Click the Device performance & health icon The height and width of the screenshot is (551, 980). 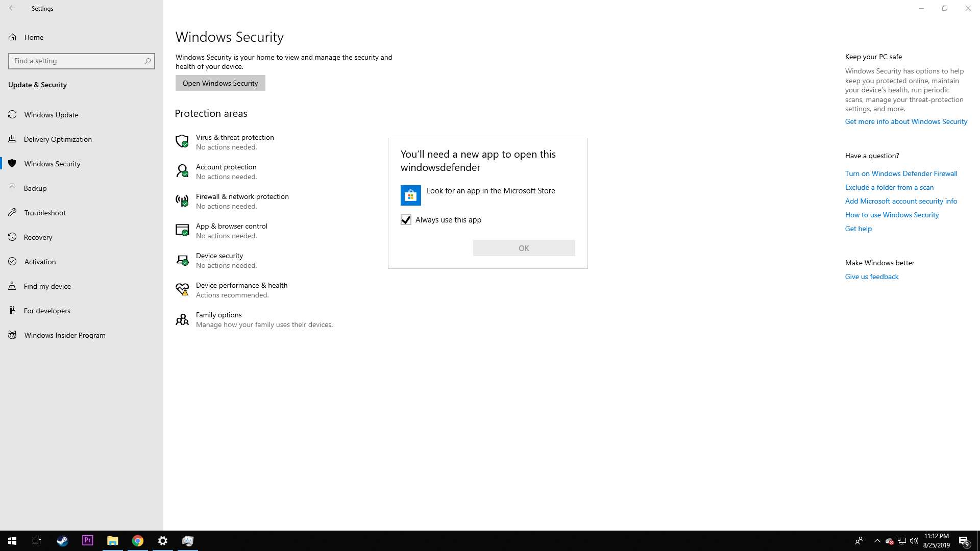click(x=182, y=289)
